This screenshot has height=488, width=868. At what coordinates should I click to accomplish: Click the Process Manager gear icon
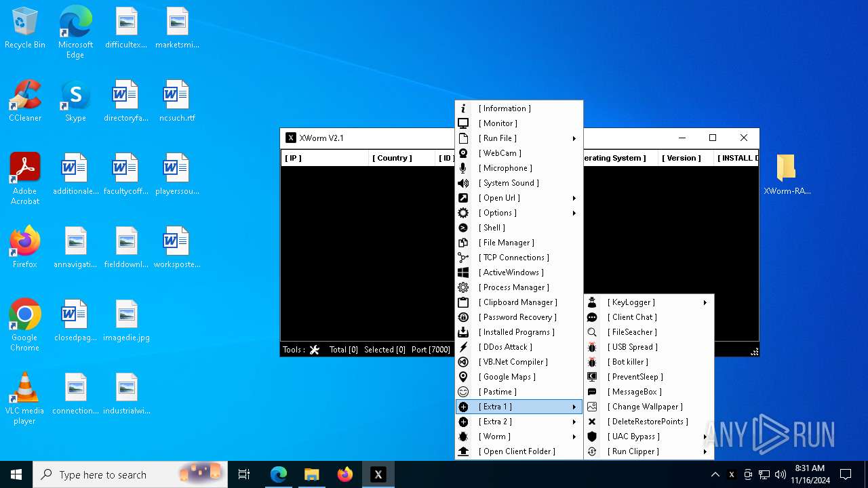click(x=463, y=287)
